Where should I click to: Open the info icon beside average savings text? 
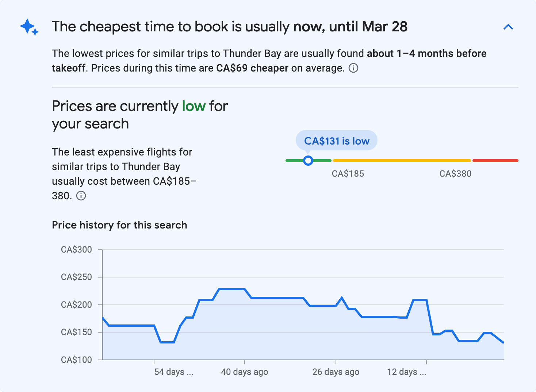coord(353,68)
